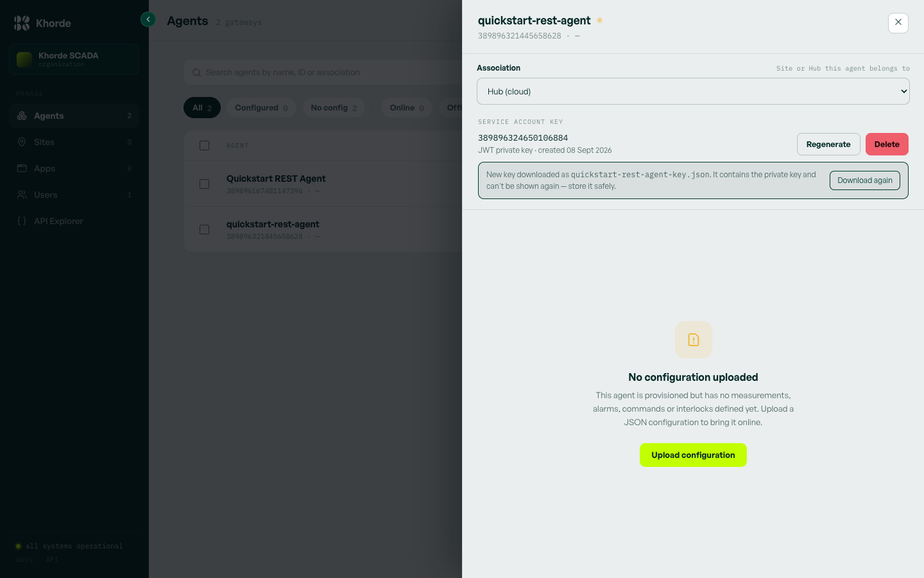
Task: Select the All filter tab
Action: [x=202, y=108]
